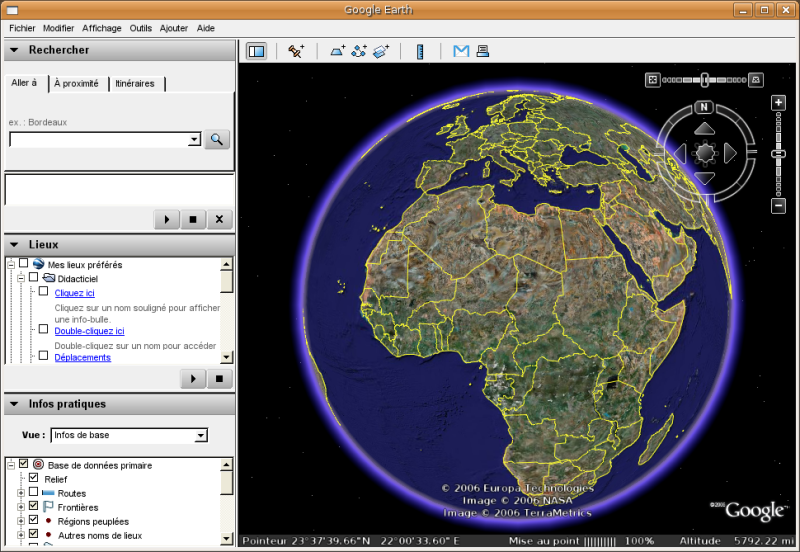This screenshot has width=800, height=552.
Task: Stop the search results tour
Action: 193,219
